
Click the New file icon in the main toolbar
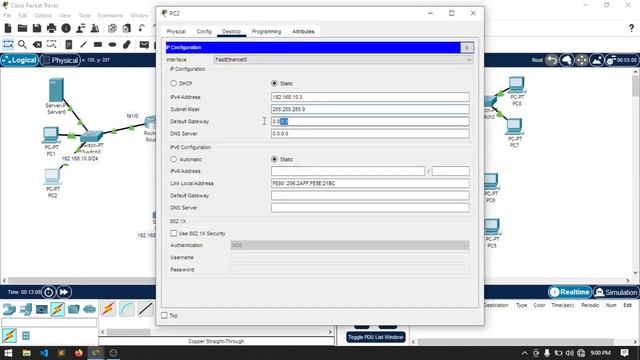coord(8,28)
